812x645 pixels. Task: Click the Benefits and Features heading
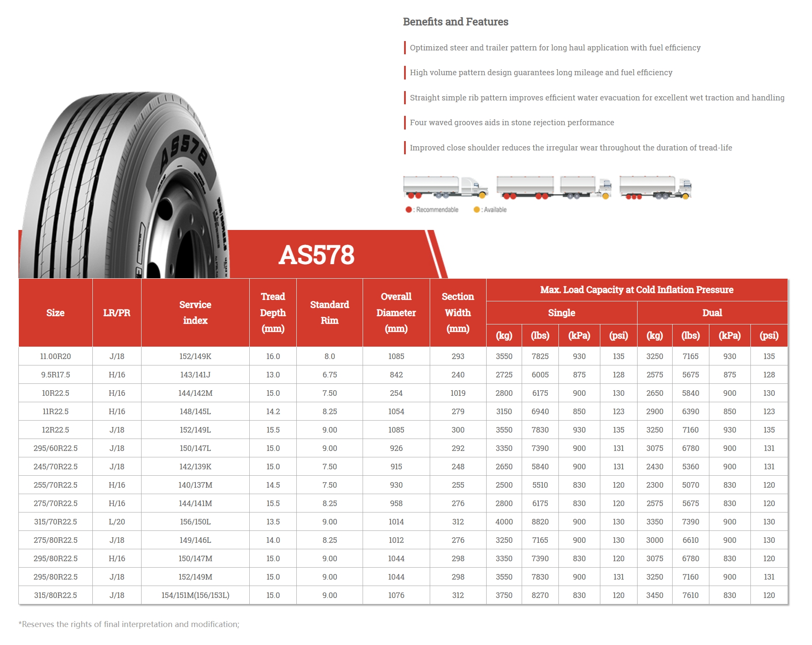[455, 22]
